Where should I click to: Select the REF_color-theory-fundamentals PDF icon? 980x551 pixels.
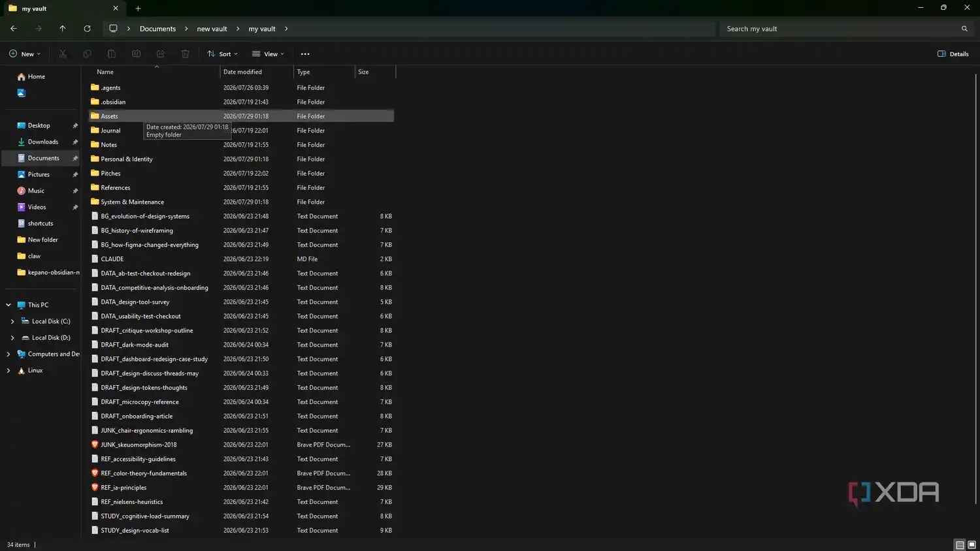coord(95,473)
